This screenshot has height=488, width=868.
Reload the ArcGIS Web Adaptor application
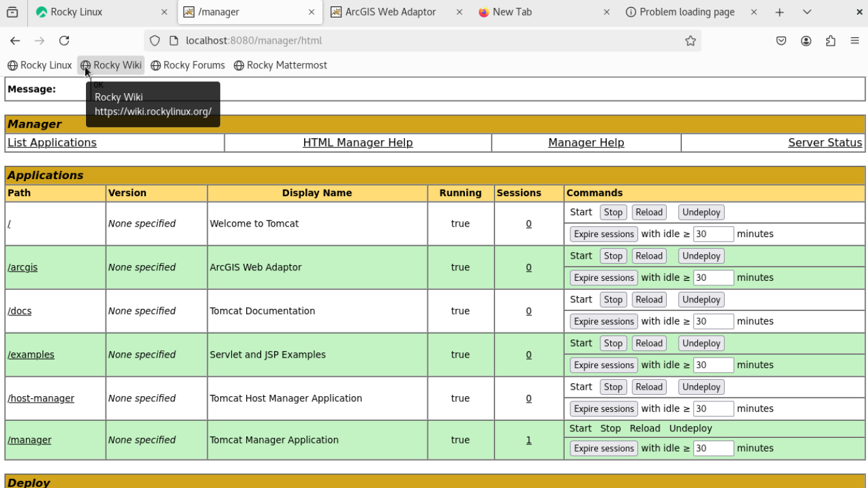[x=649, y=256]
